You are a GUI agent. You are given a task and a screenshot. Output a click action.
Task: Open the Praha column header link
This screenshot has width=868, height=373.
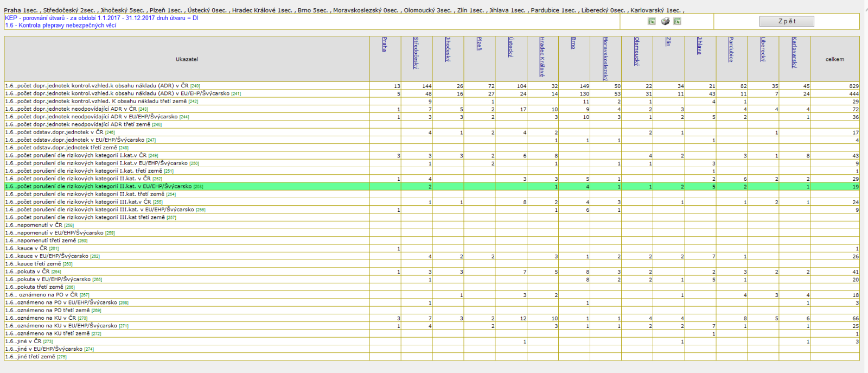tap(384, 45)
